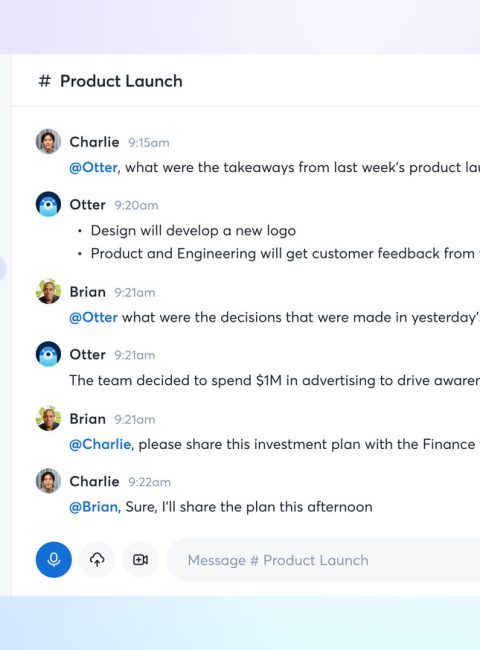Click Brian's avatar on first 9:21am message
The width and height of the screenshot is (480, 650).
[48, 291]
